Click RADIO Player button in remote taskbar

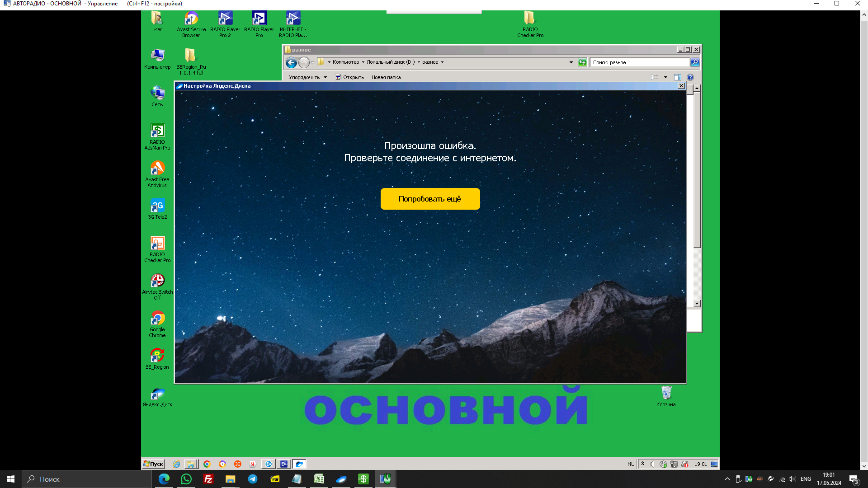(x=283, y=464)
